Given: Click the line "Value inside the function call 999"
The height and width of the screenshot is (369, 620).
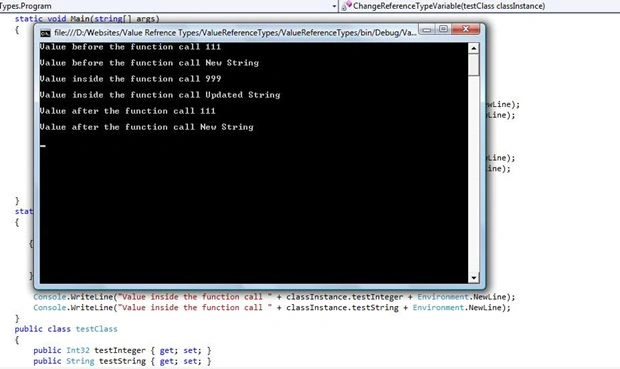Looking at the screenshot, I should (130, 79).
